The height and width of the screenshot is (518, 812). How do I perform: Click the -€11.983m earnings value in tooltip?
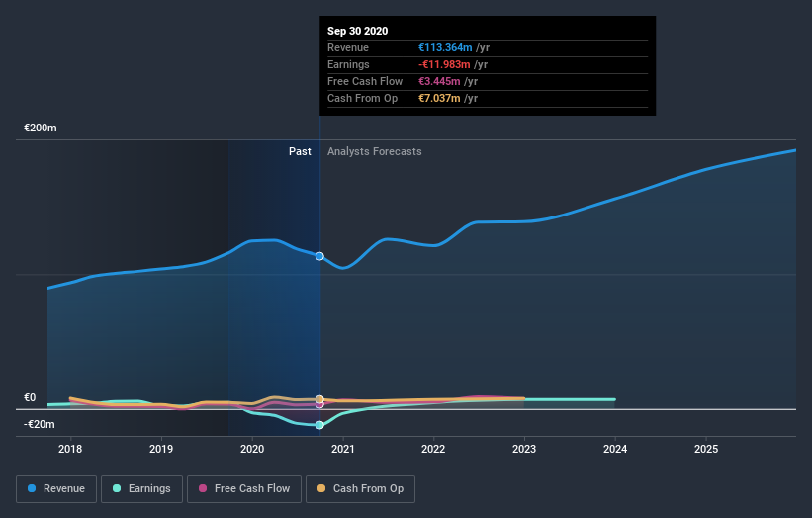pos(444,64)
